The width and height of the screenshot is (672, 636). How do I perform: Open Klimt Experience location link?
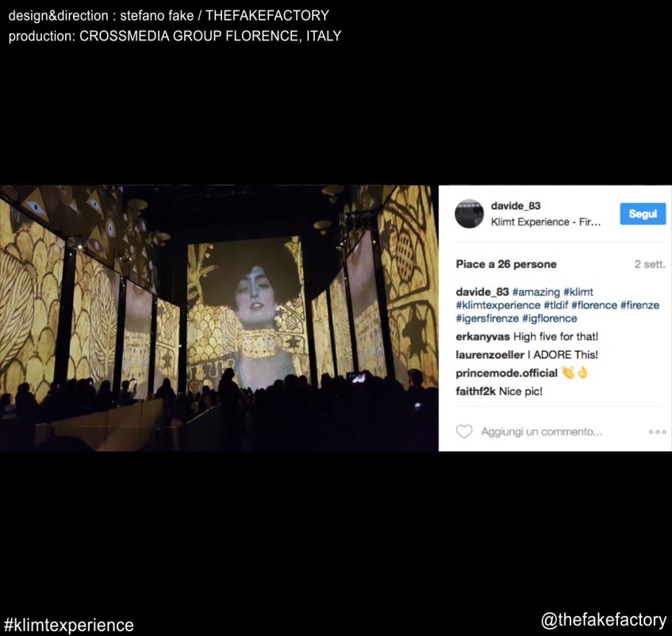(x=546, y=222)
